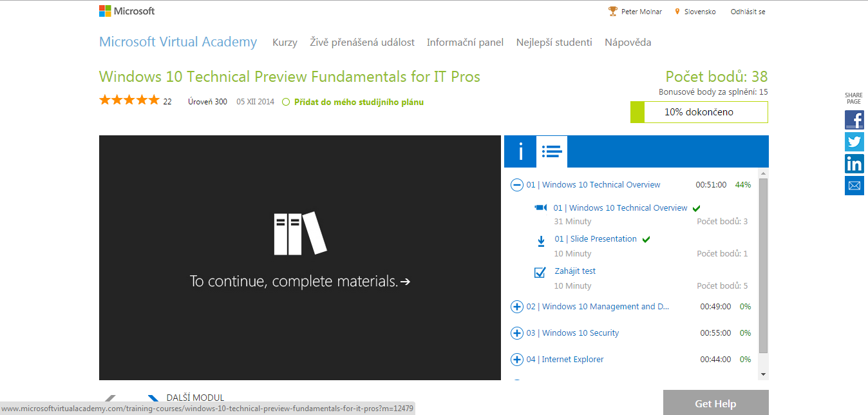
Task: Share the page on Facebook
Action: coord(854,120)
